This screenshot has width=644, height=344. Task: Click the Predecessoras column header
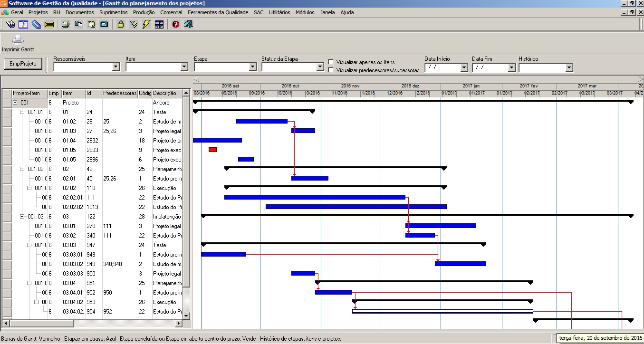[120, 93]
